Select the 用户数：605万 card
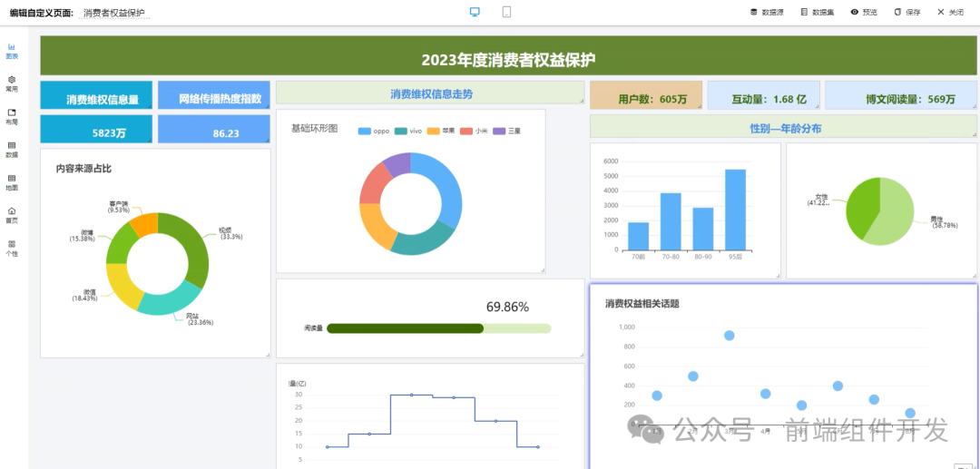This screenshot has height=469, width=980. [x=646, y=95]
